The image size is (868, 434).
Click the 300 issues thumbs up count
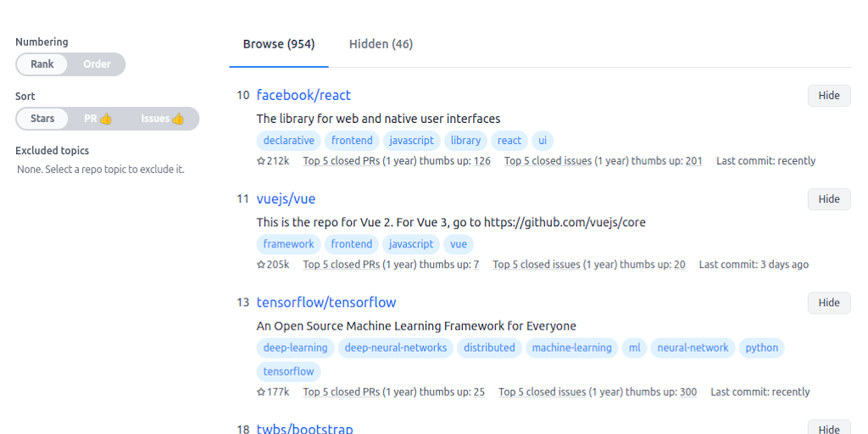click(x=688, y=392)
